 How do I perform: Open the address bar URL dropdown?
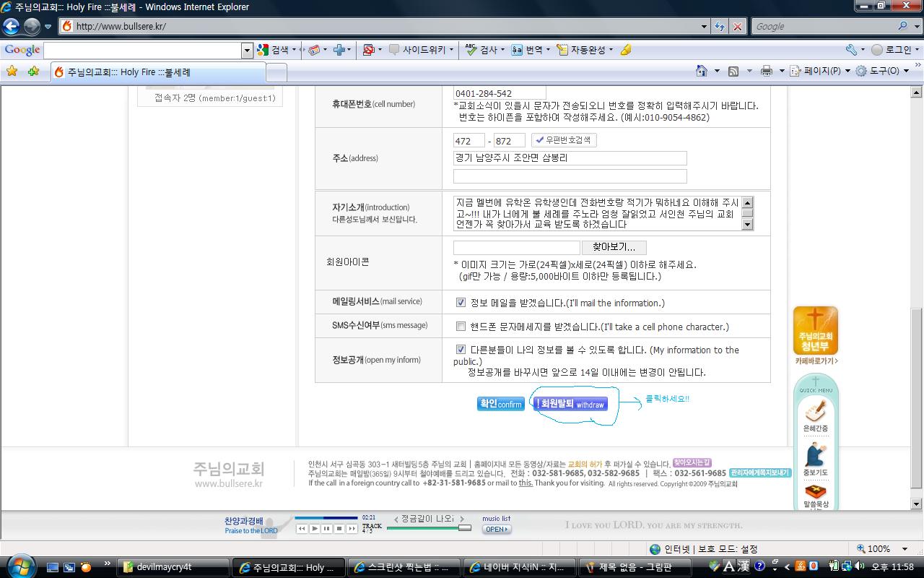pyautogui.click(x=704, y=27)
